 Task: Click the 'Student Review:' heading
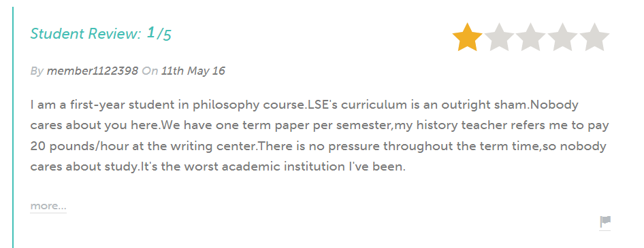point(85,33)
